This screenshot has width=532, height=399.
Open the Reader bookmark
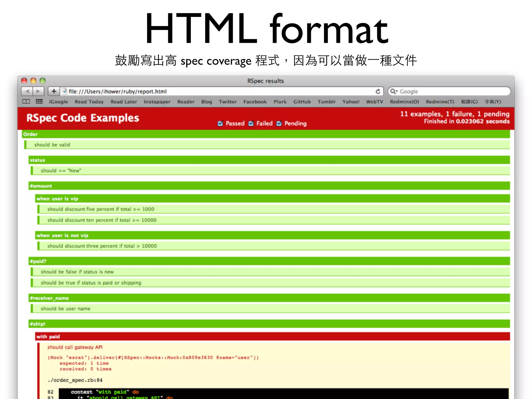[x=186, y=102]
